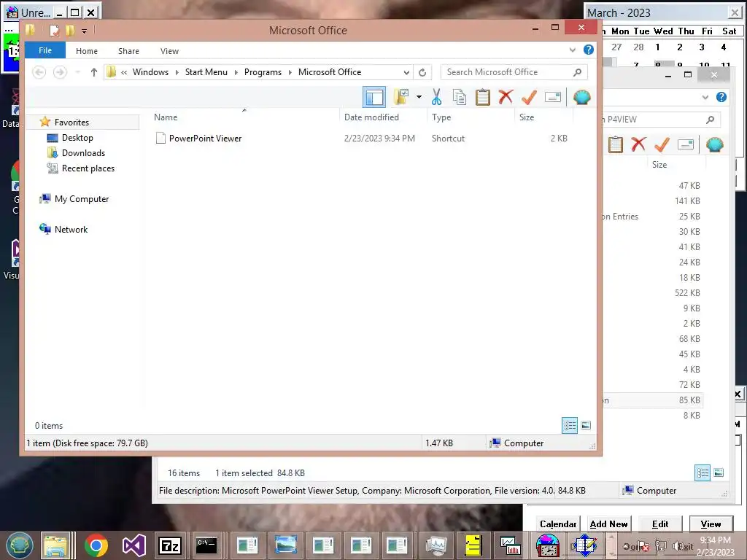
Task: Click the Properties quick access icon
Action: [x=54, y=31]
